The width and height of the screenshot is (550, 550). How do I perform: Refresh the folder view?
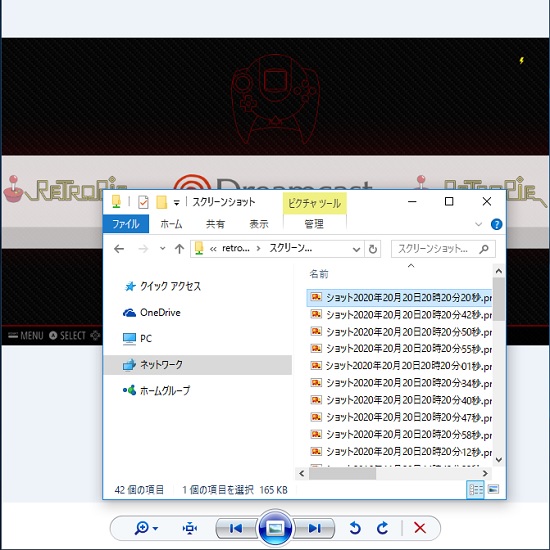[x=373, y=249]
